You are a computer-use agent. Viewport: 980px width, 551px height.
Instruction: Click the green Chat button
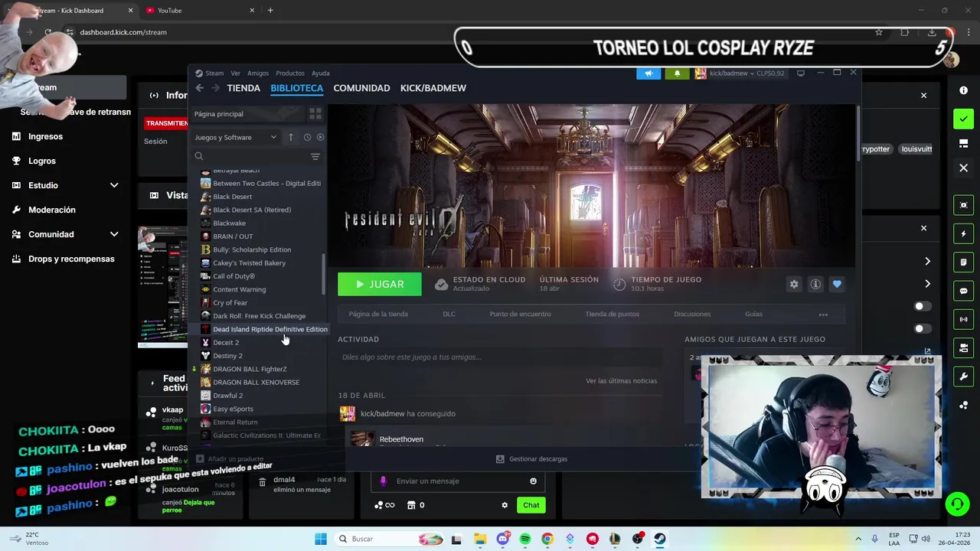coord(531,505)
